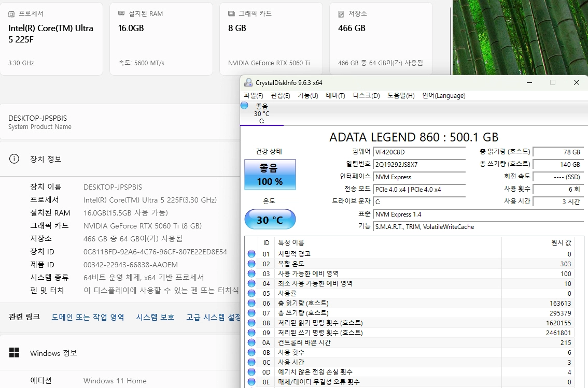The image size is (588, 388).
Task: Expand the Windows 정보 section header
Action: [x=120, y=353]
